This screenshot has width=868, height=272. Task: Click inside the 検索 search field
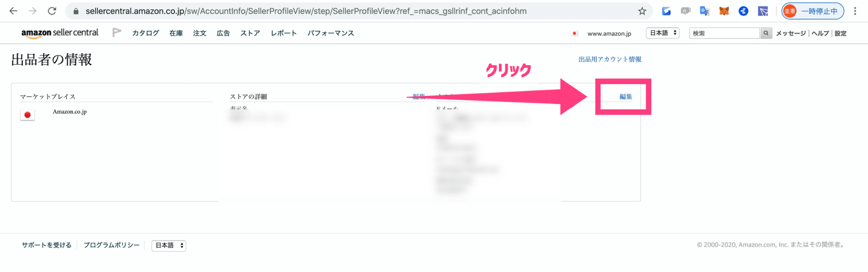724,33
